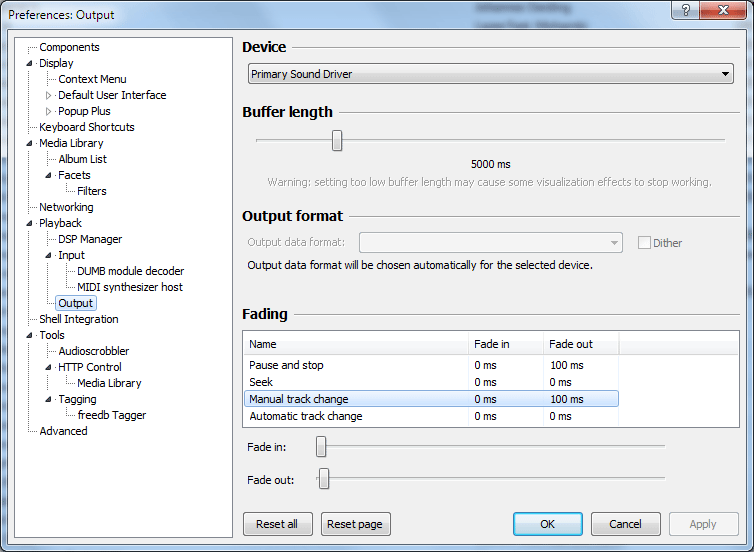Screen dimensions: 754x552
Task: Select the Pause and stop fading row
Action: click(286, 366)
